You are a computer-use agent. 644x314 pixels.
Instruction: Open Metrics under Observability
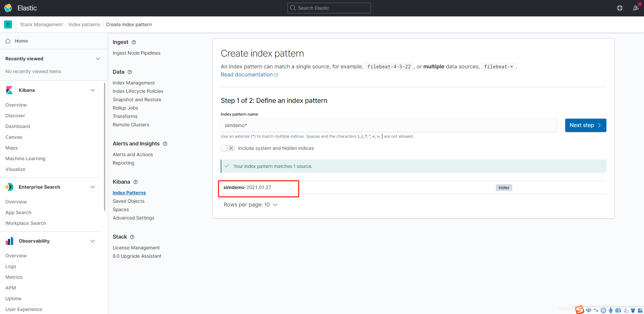coord(14,277)
